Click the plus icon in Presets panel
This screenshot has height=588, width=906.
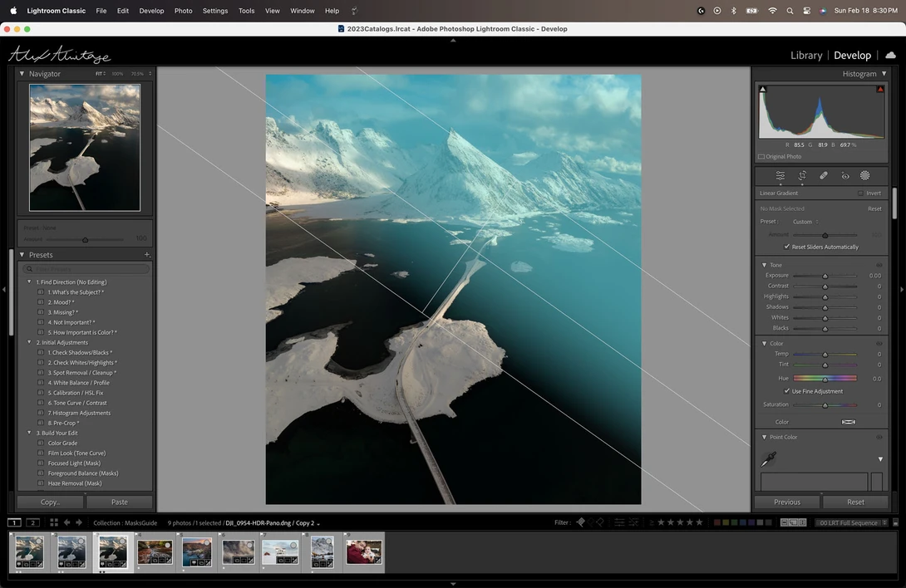click(147, 255)
